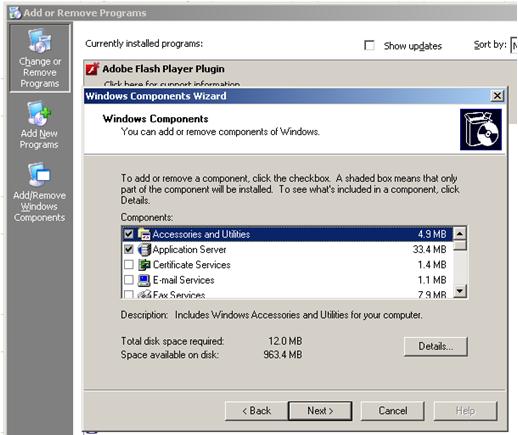Screen dimensions: 518x435
Task: Click the E-mail Services component icon
Action: coord(144,280)
